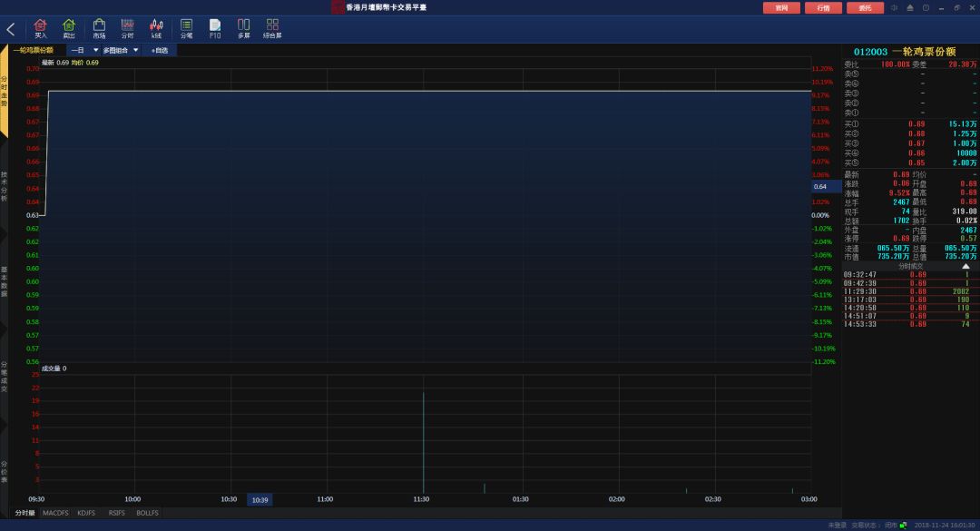
Task: Restore the trading window size
Action: (x=957, y=7)
